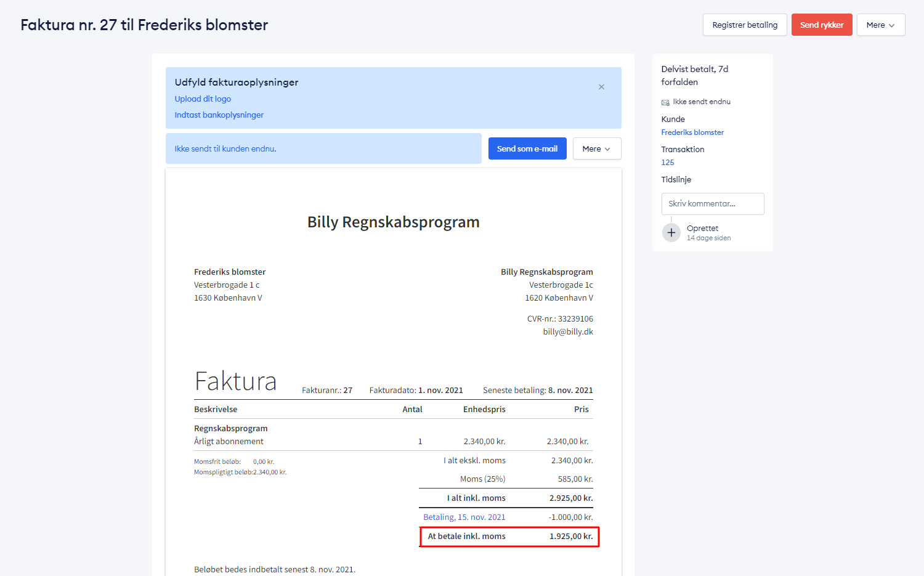Send the invoice with Send som e-mail
Screen dimensions: 924x576
[x=527, y=148]
